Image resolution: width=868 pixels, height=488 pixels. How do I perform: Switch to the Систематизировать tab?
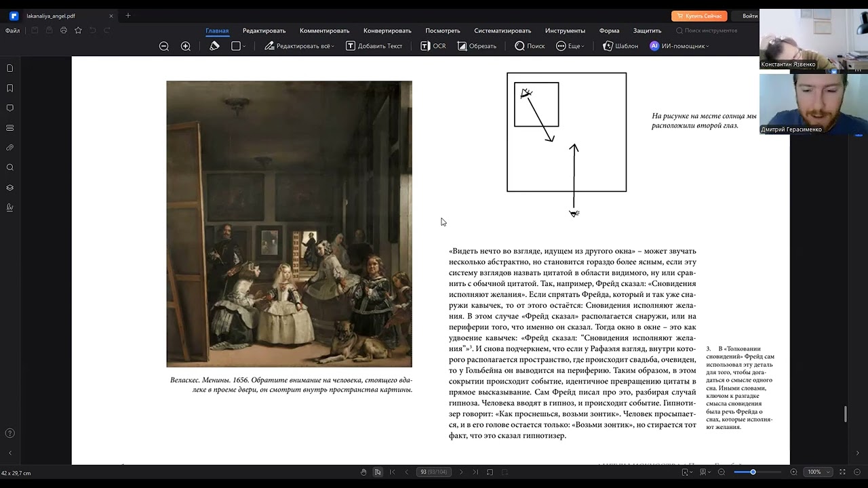point(502,30)
